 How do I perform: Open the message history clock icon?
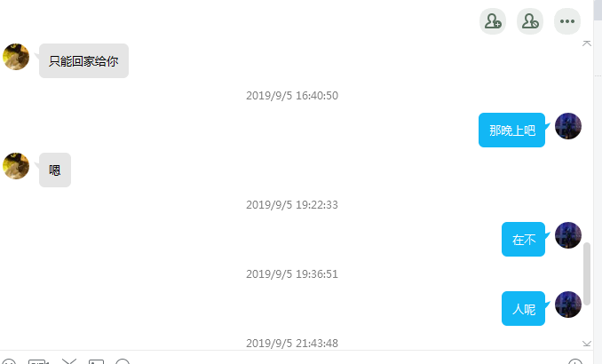(x=575, y=361)
